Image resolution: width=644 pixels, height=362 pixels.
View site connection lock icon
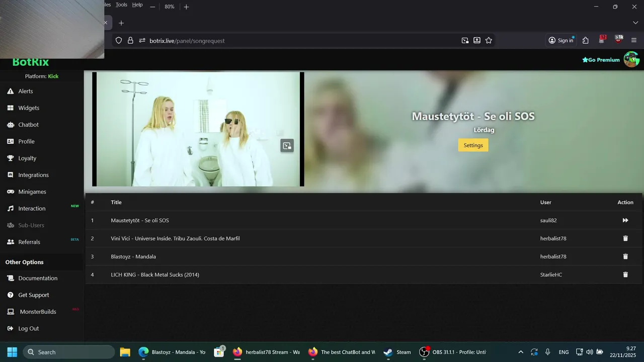click(130, 40)
